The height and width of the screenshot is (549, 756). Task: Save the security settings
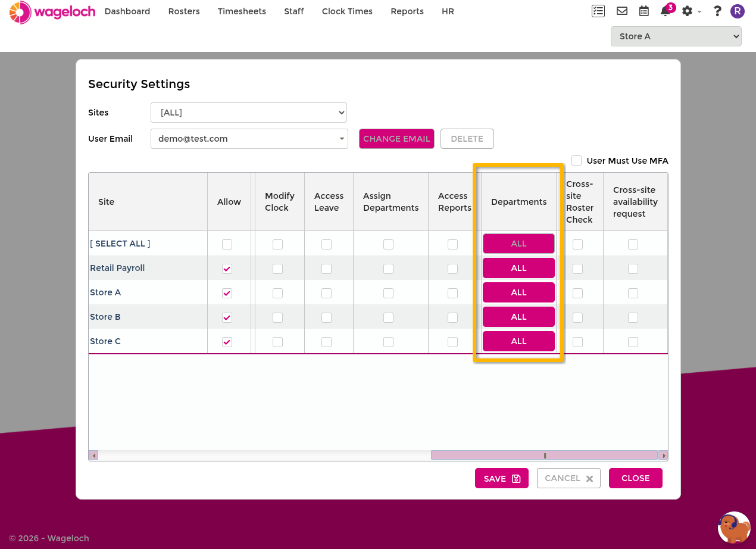click(x=502, y=478)
